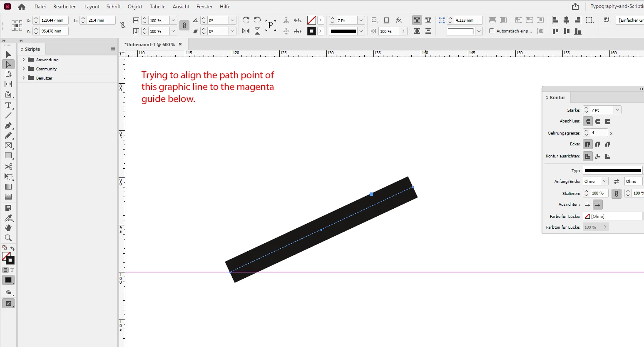644x347 pixels.
Task: Select the Rectangle tool
Action: coord(8,155)
